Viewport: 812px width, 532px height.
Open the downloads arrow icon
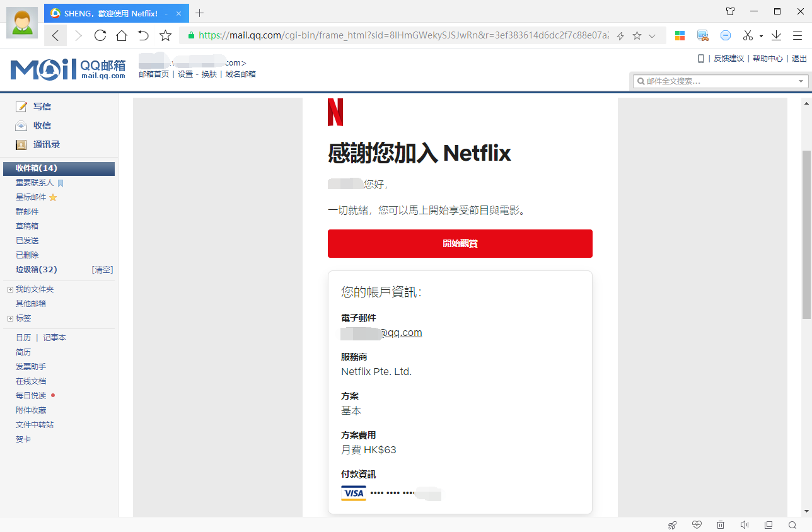click(x=777, y=36)
